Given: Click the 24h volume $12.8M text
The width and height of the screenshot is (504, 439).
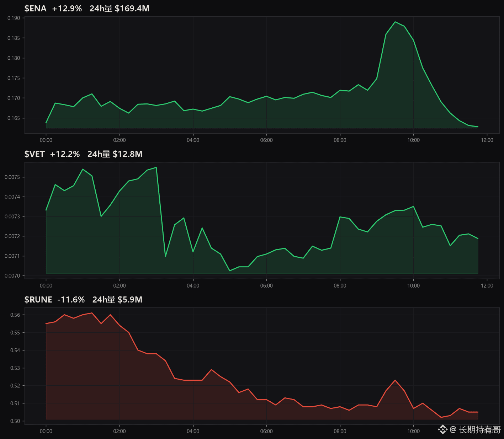Looking at the screenshot, I should pyautogui.click(x=115, y=154).
